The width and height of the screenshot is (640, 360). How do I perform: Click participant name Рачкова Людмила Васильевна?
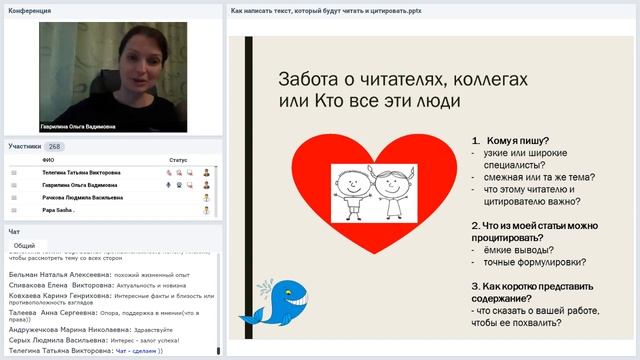pyautogui.click(x=82, y=198)
